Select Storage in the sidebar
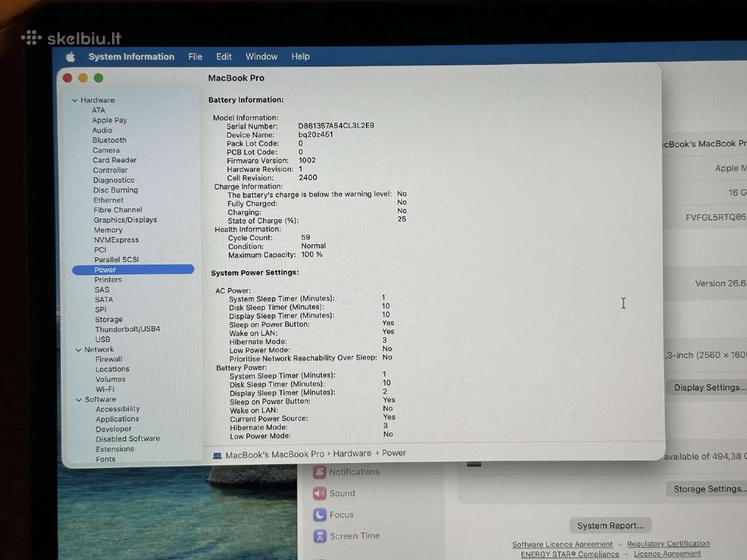Viewport: 747px width, 560px height. click(x=109, y=319)
